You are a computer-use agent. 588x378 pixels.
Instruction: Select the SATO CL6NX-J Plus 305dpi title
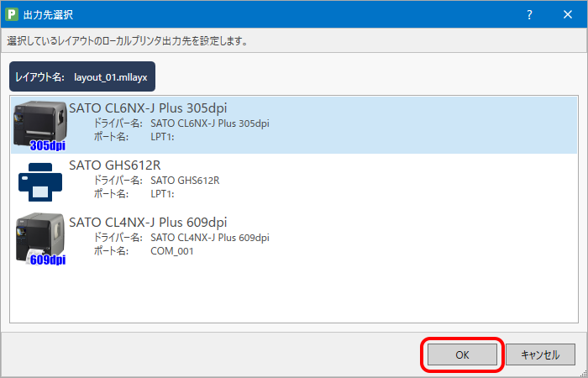148,108
